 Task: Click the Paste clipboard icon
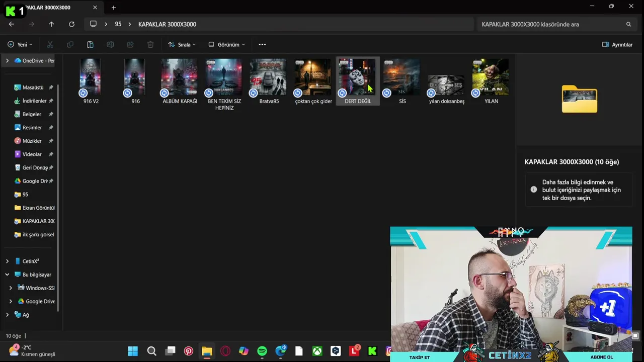[90, 45]
